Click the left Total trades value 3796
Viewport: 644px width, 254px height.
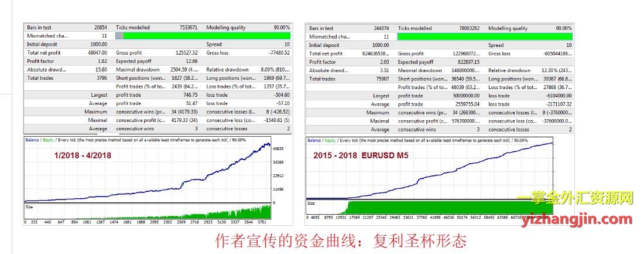tap(100, 79)
